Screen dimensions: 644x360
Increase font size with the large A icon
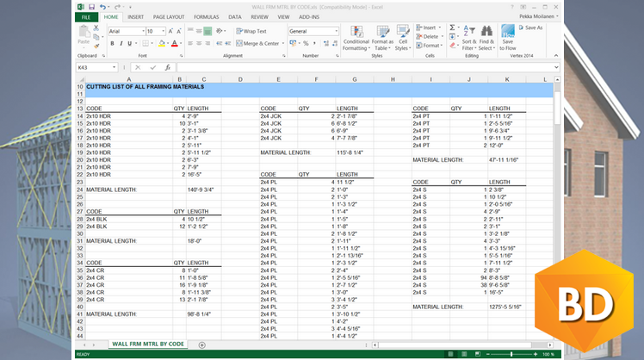tap(170, 31)
